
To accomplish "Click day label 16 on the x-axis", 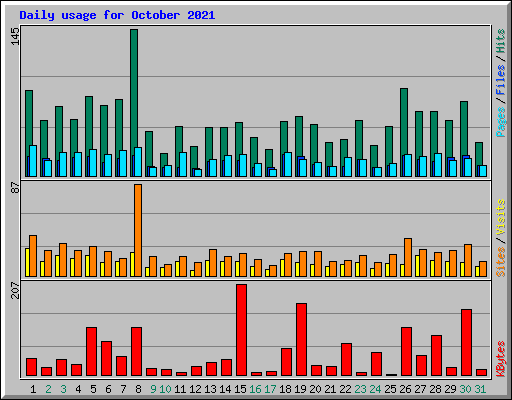I will pos(255,389).
